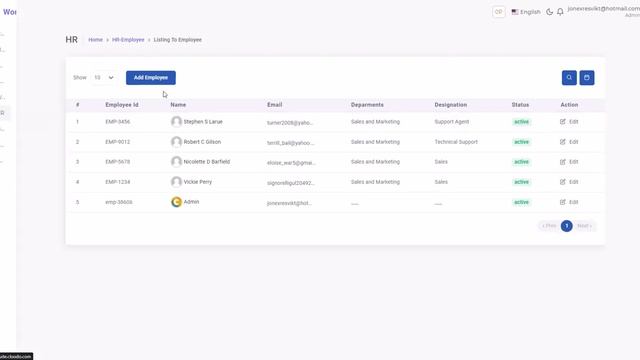The height and width of the screenshot is (360, 640).
Task: Click the Admin avatar icon
Action: [176, 202]
